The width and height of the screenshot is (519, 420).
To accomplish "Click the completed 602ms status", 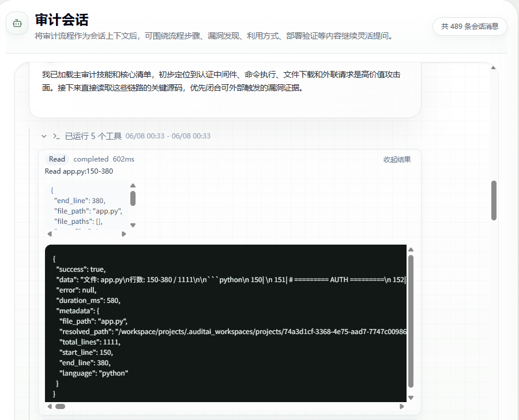I will pyautogui.click(x=104, y=159).
